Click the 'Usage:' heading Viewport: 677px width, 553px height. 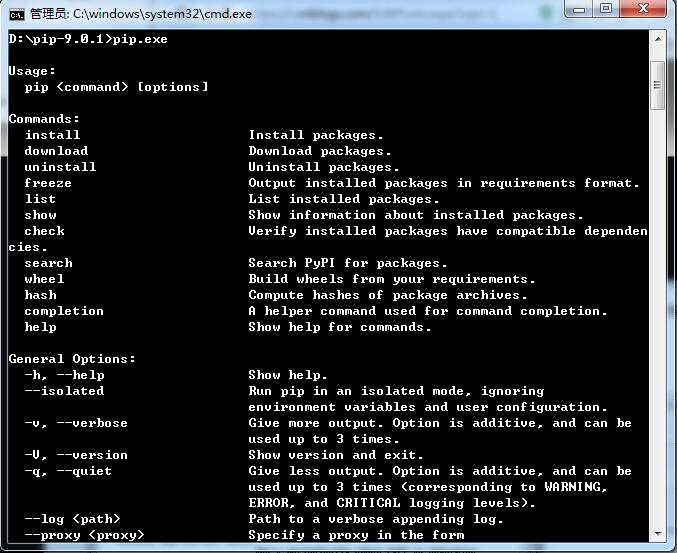[32, 71]
